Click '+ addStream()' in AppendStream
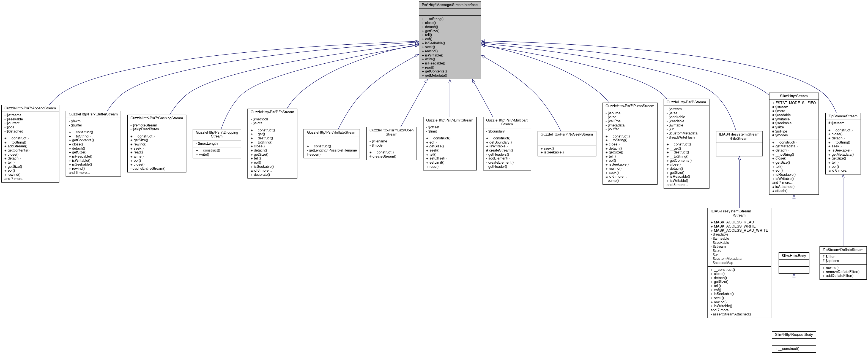The height and width of the screenshot is (354, 868). pyautogui.click(x=15, y=146)
